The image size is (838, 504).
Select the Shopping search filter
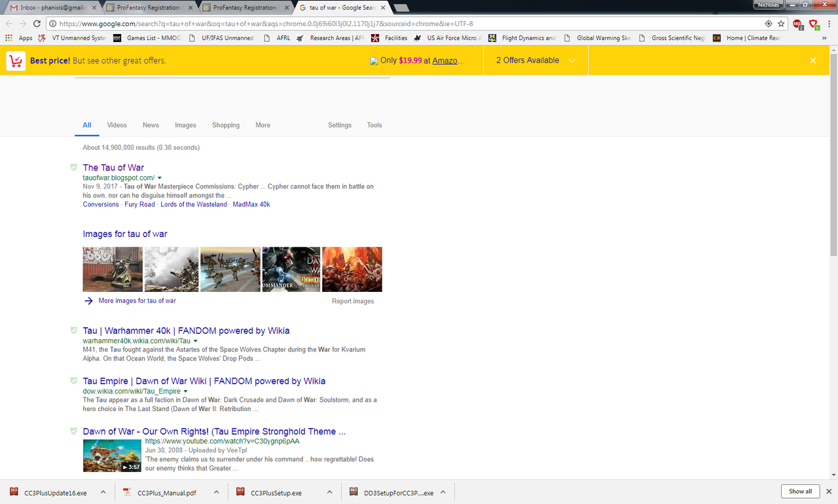(226, 125)
